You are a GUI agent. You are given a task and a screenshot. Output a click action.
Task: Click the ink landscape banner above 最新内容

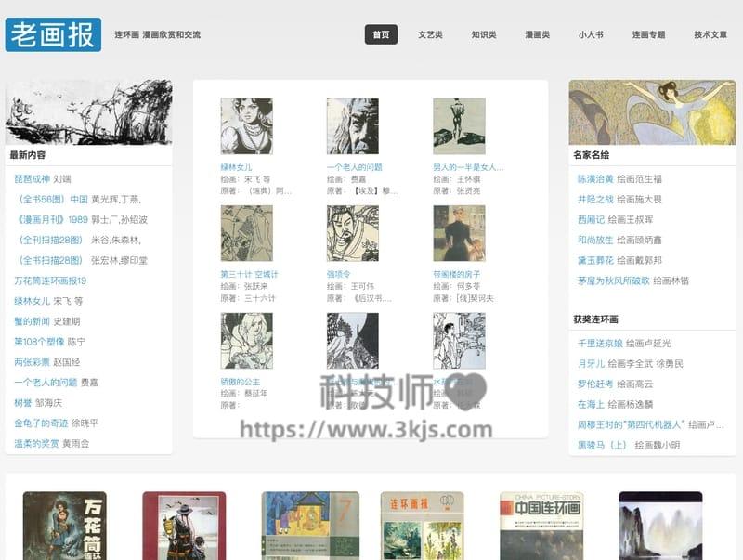88,112
